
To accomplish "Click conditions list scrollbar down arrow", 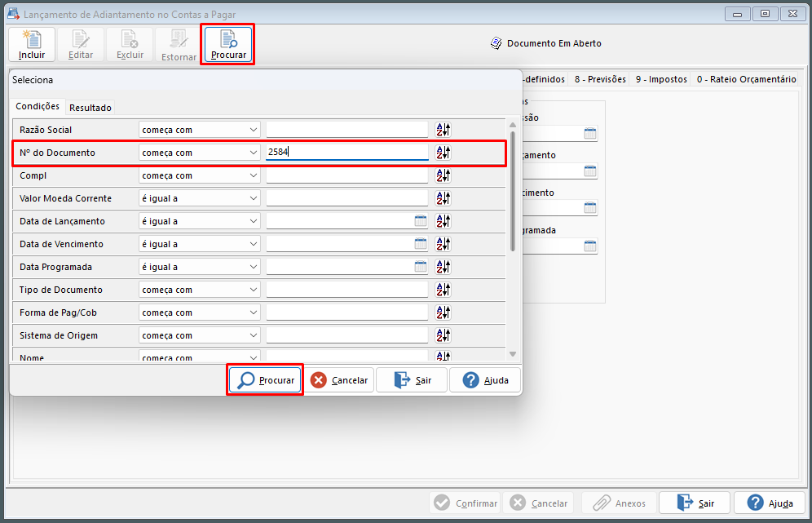I will 513,354.
